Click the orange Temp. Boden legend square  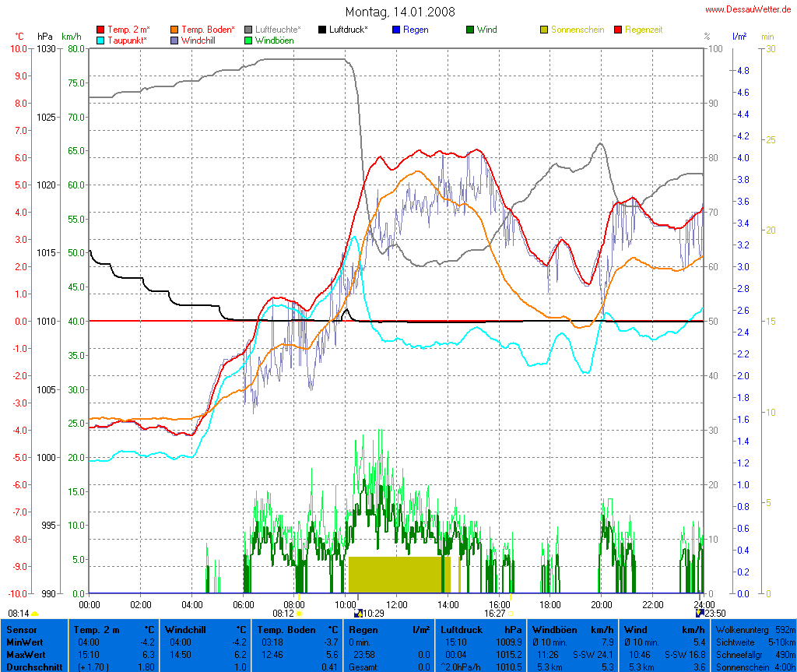click(x=174, y=30)
